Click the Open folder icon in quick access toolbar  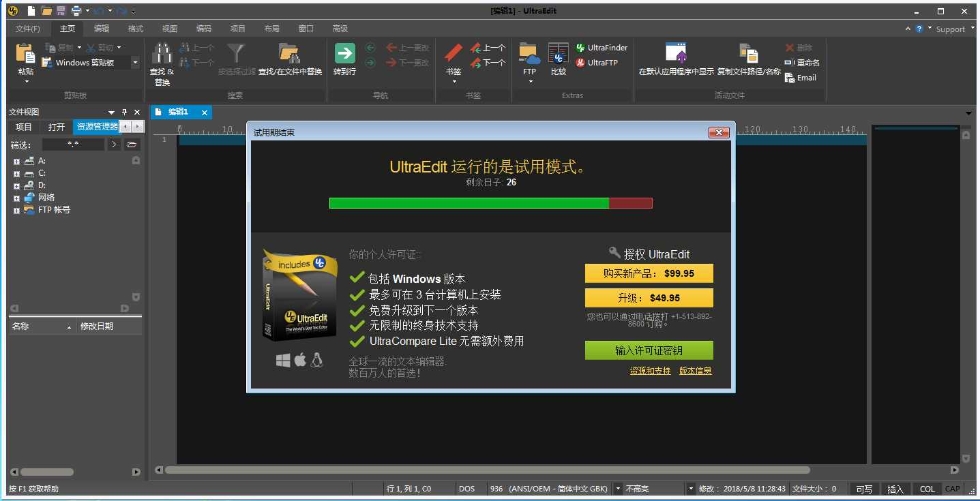[x=46, y=11]
